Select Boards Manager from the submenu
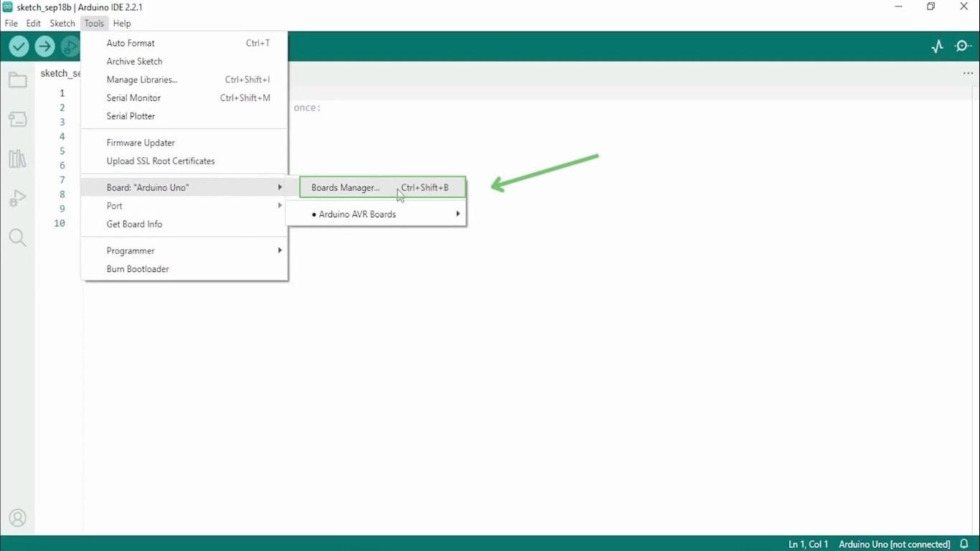Screen dimensions: 980x551 345,187
